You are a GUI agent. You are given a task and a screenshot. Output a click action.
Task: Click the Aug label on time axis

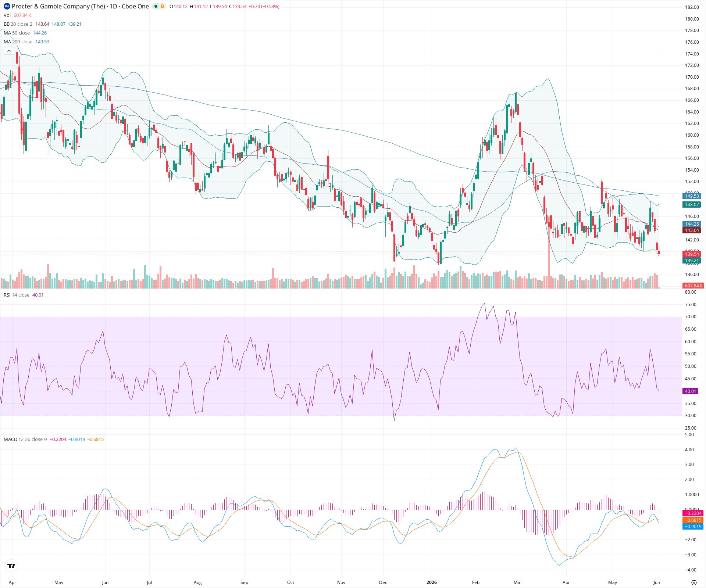(x=198, y=582)
